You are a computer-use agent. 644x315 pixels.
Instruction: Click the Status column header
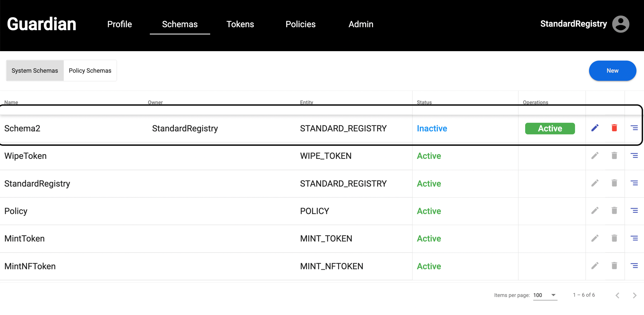click(x=424, y=102)
